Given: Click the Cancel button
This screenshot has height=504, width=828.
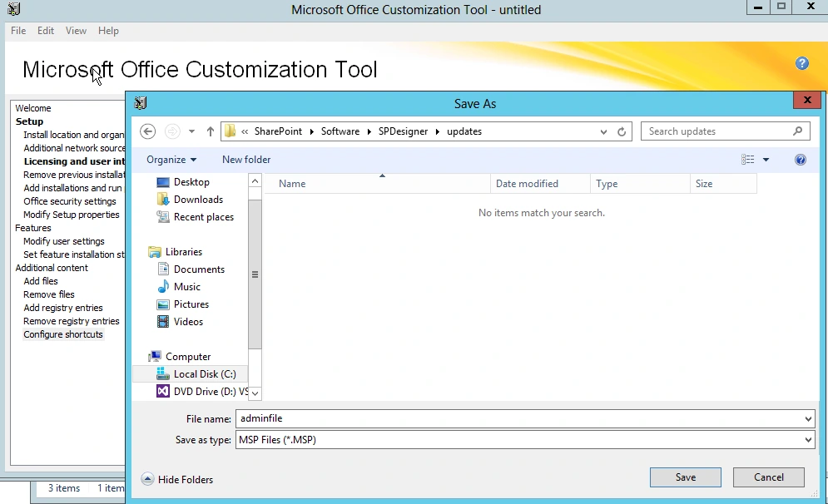Looking at the screenshot, I should 769,477.
